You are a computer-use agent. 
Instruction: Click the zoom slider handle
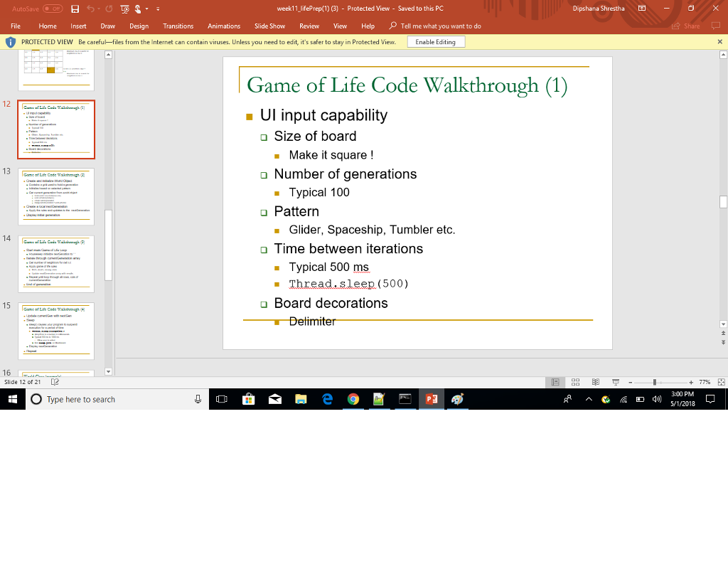coord(655,382)
